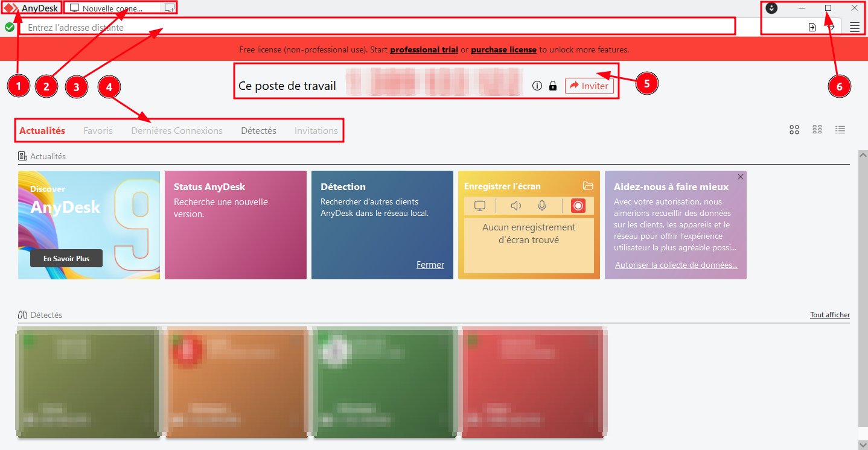The height and width of the screenshot is (450, 868).
Task: Select the 'Nouvelle conne...' session tab
Action: (112, 8)
